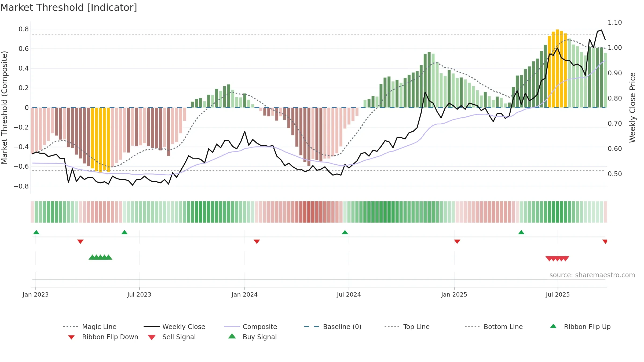
Task: Click the red flip-down marker near Jan 2024
Action: point(257,242)
